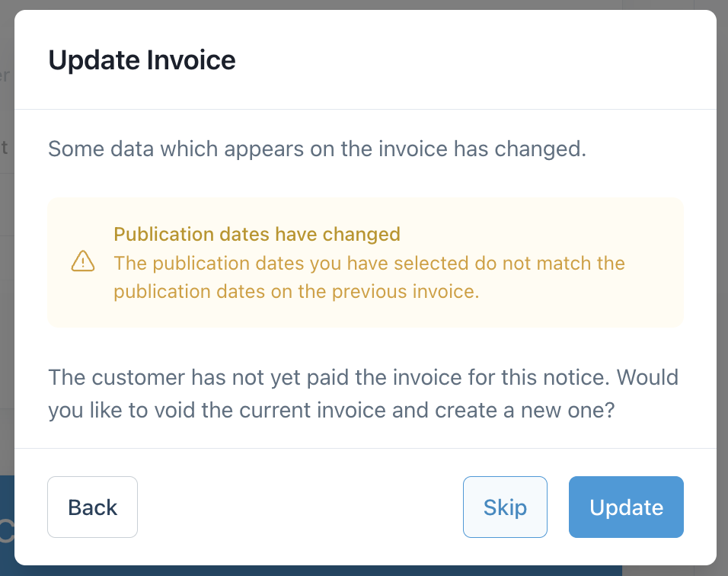Click blank header area right of the title
Screen dimensions: 728x576
(x=472, y=60)
